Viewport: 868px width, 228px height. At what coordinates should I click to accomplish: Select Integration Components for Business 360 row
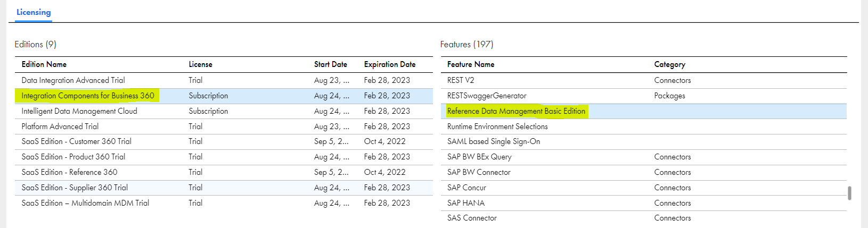click(x=224, y=96)
